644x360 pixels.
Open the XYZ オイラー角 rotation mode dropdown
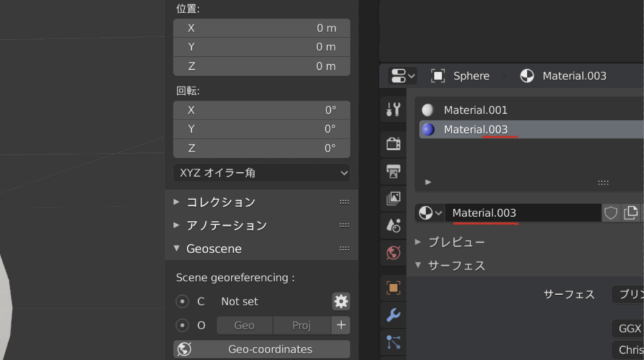[x=262, y=172]
